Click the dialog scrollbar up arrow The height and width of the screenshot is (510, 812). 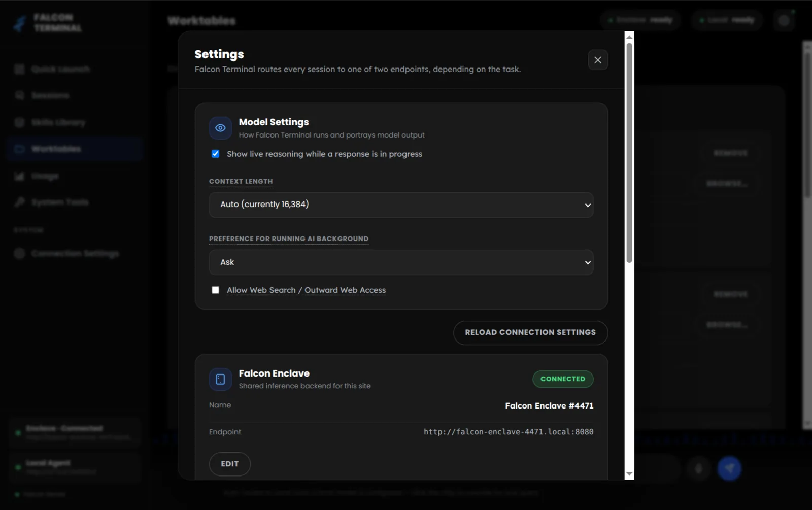pyautogui.click(x=629, y=37)
